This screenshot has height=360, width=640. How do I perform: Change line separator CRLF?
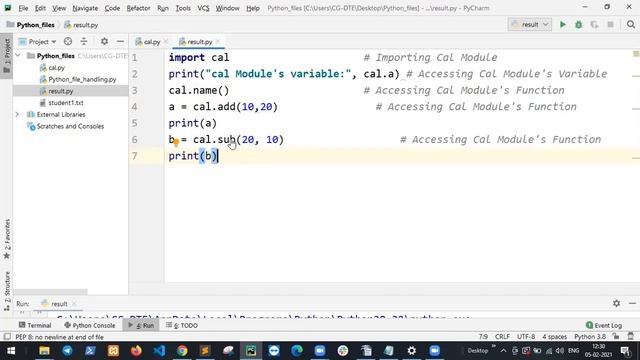[502, 337]
